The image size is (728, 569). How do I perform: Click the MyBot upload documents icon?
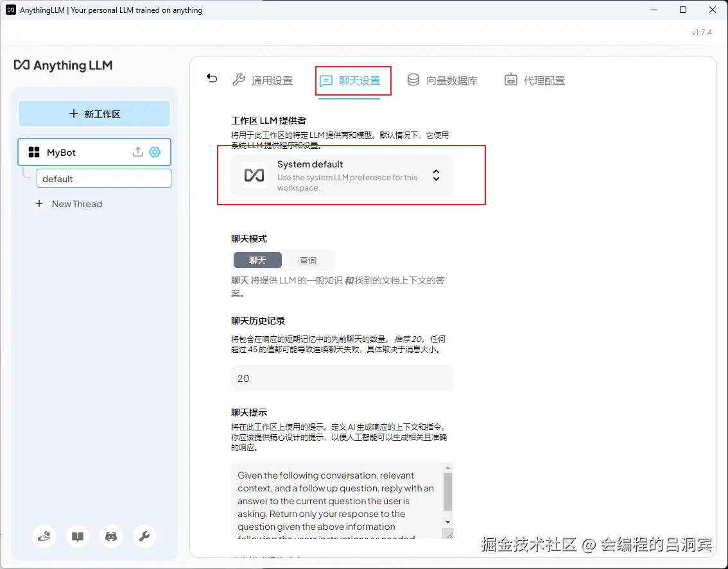pyautogui.click(x=138, y=152)
